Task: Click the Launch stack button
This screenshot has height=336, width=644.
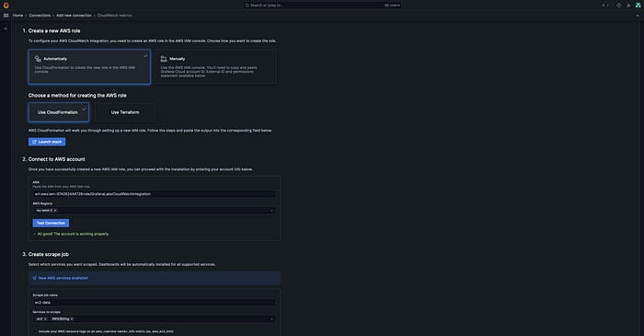Action: click(x=47, y=142)
